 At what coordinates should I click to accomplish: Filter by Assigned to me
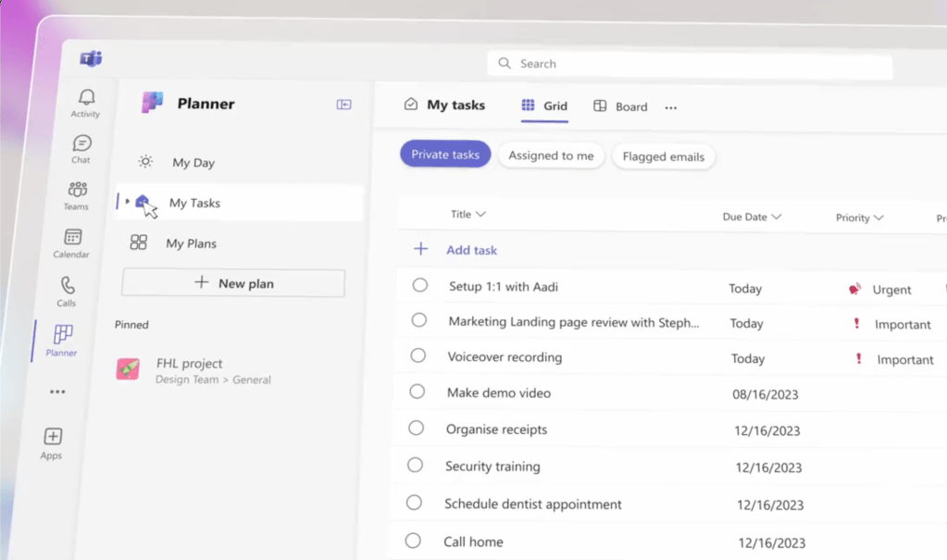point(551,156)
